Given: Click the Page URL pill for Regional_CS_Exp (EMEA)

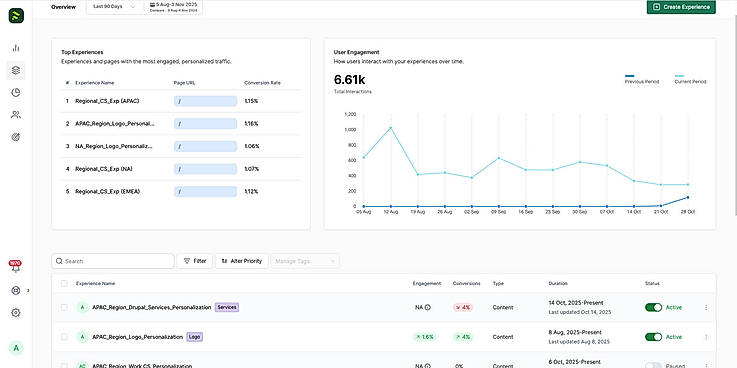Looking at the screenshot, I should tap(205, 191).
